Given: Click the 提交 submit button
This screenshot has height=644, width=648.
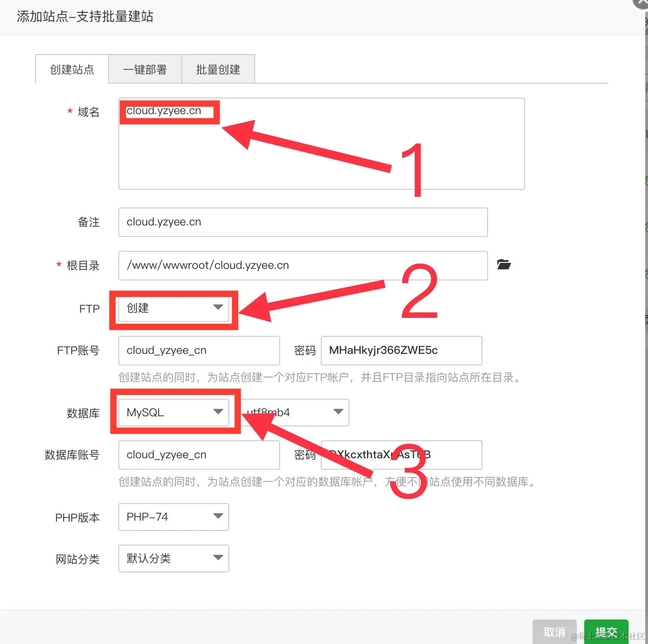Looking at the screenshot, I should (606, 632).
